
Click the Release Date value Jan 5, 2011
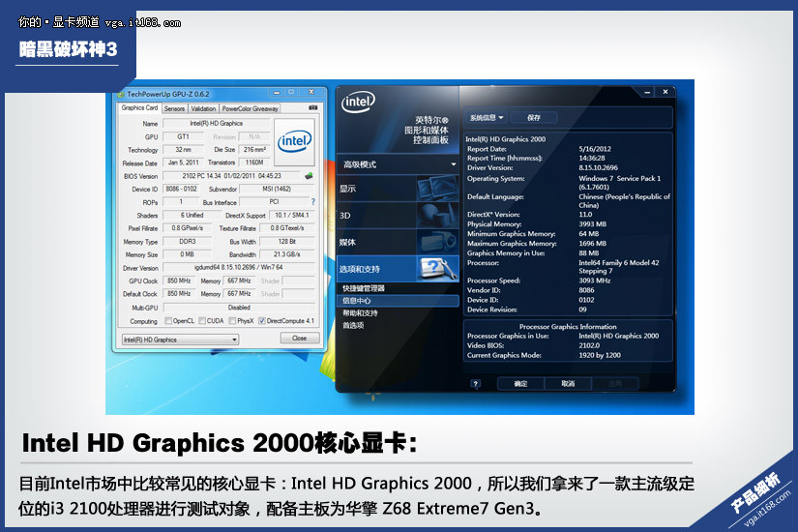(x=183, y=163)
